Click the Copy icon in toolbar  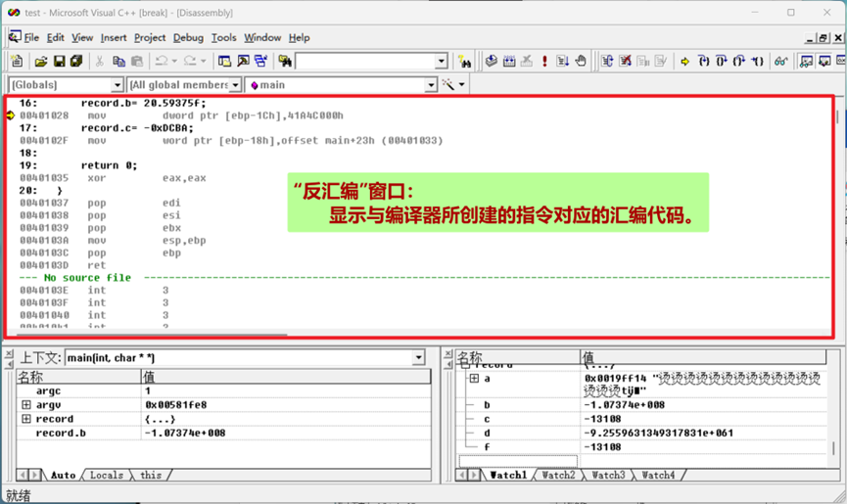click(x=118, y=62)
